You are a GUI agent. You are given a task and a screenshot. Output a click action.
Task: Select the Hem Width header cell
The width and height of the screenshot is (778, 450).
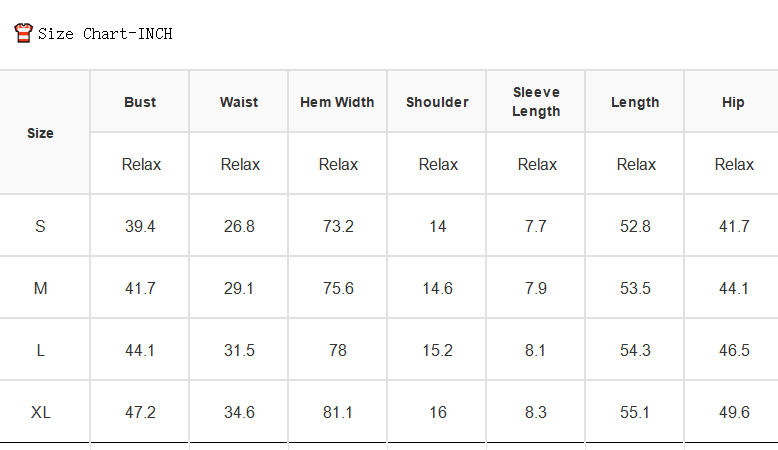(337, 102)
